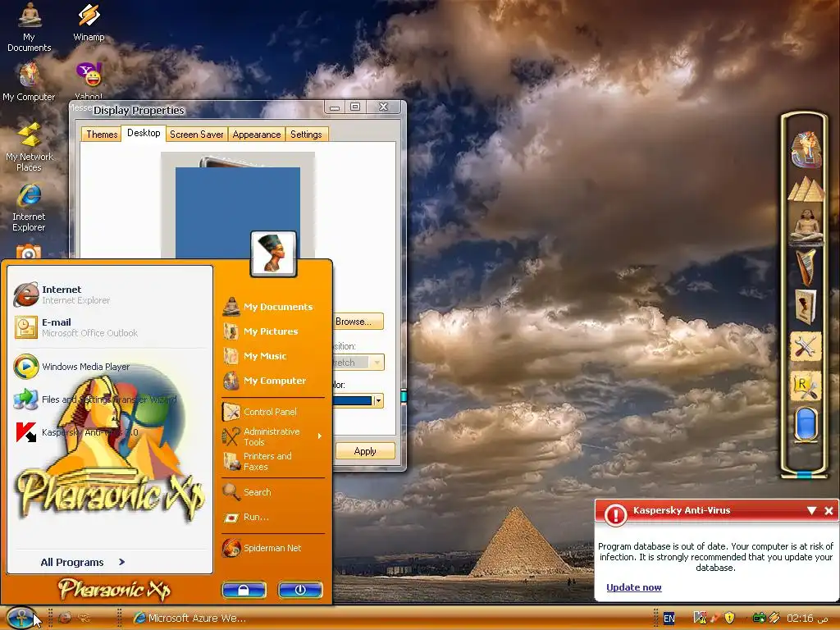Image resolution: width=840 pixels, height=630 pixels.
Task: Open My Music in Start menu
Action: (273, 356)
